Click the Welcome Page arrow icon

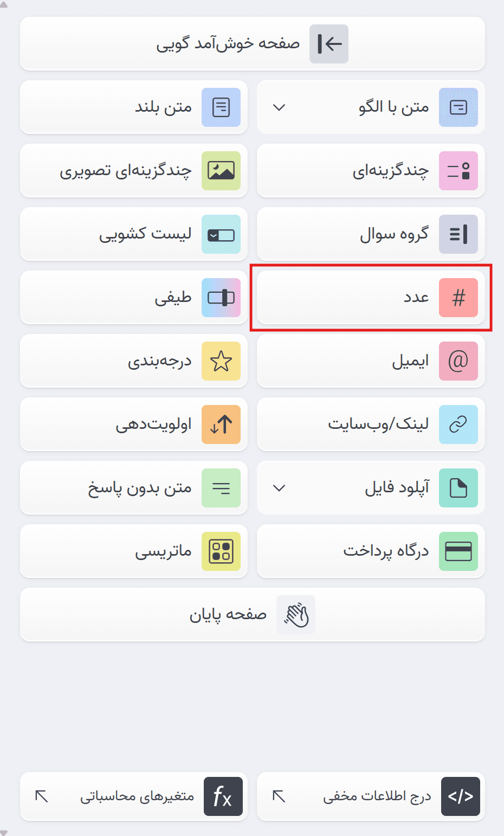pos(329,43)
